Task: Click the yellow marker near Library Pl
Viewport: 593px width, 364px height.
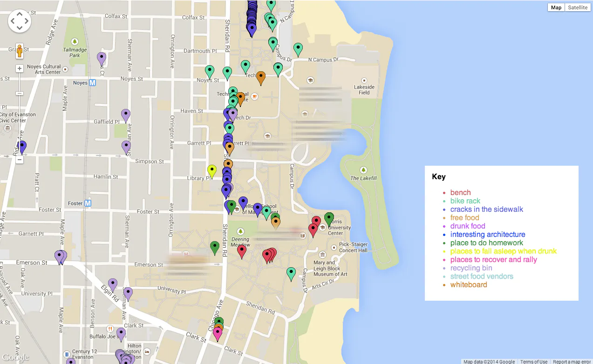Action: (212, 171)
